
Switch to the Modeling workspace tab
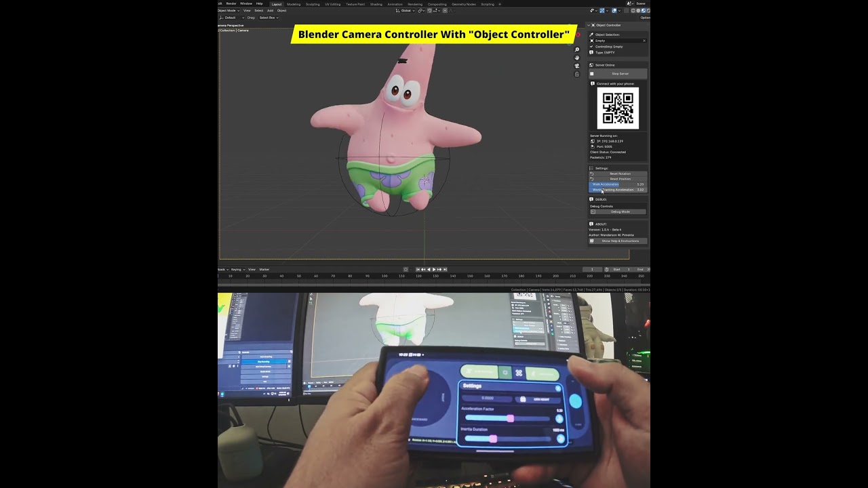[294, 4]
